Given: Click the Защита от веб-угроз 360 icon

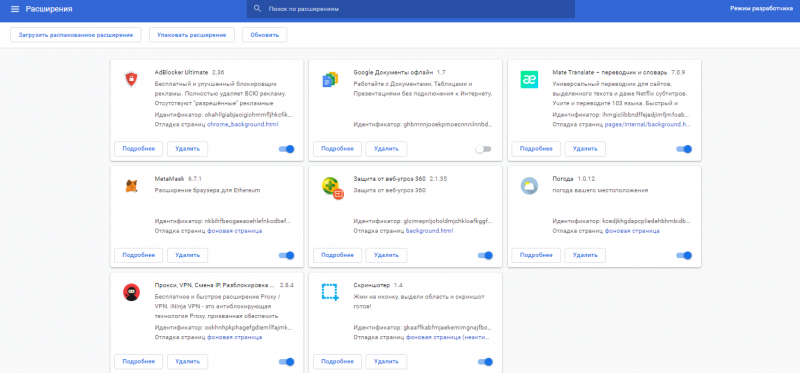Looking at the screenshot, I should pos(333,188).
